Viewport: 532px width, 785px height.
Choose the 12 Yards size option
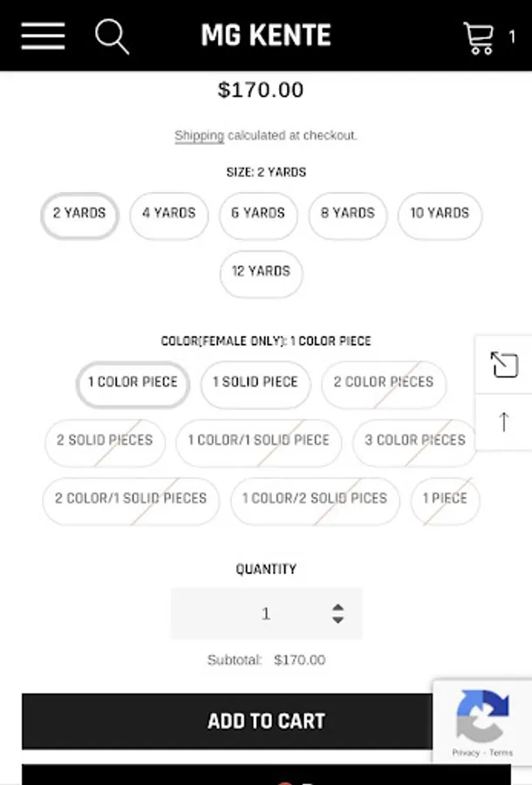click(x=261, y=272)
